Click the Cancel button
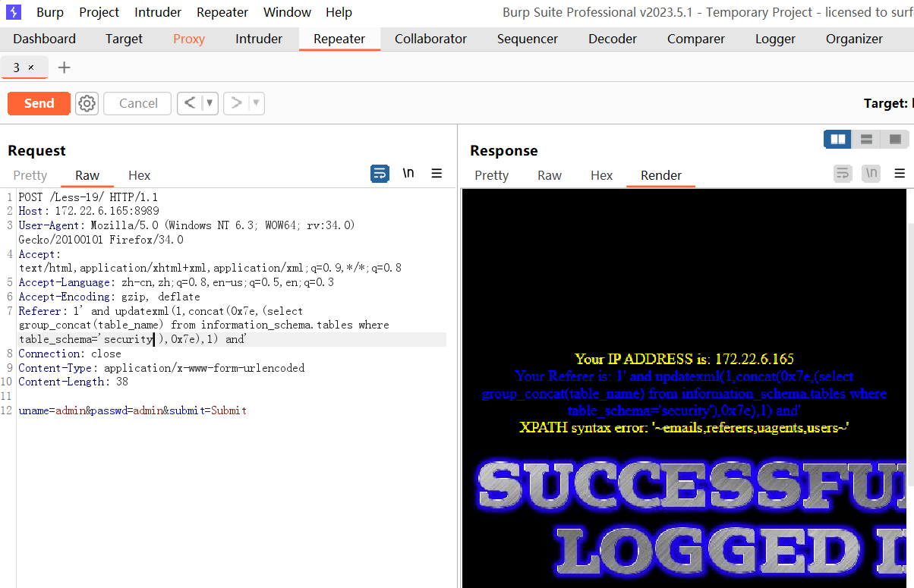This screenshot has height=588, width=914. coord(138,103)
